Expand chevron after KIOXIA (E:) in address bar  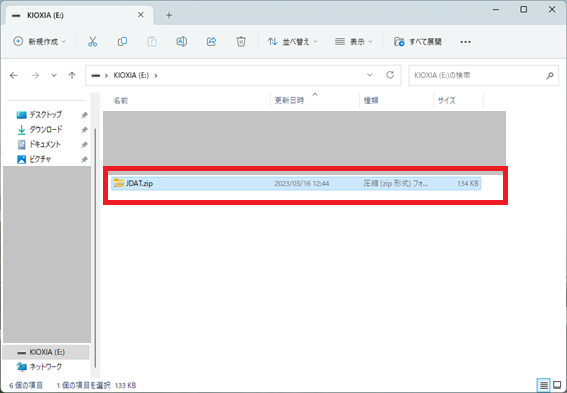click(156, 75)
